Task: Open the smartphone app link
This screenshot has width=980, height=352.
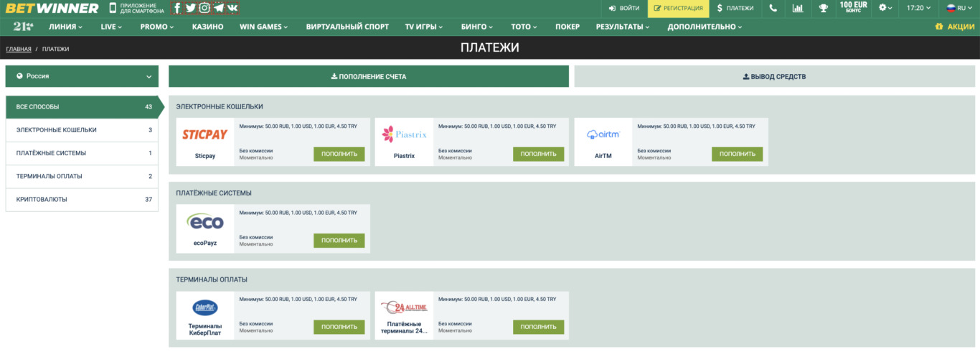Action: (x=136, y=9)
